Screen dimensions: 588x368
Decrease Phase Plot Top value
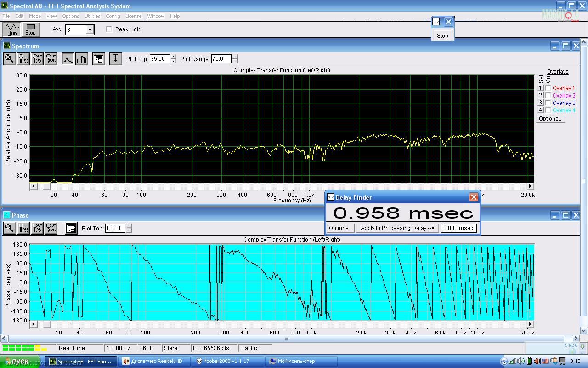point(129,230)
